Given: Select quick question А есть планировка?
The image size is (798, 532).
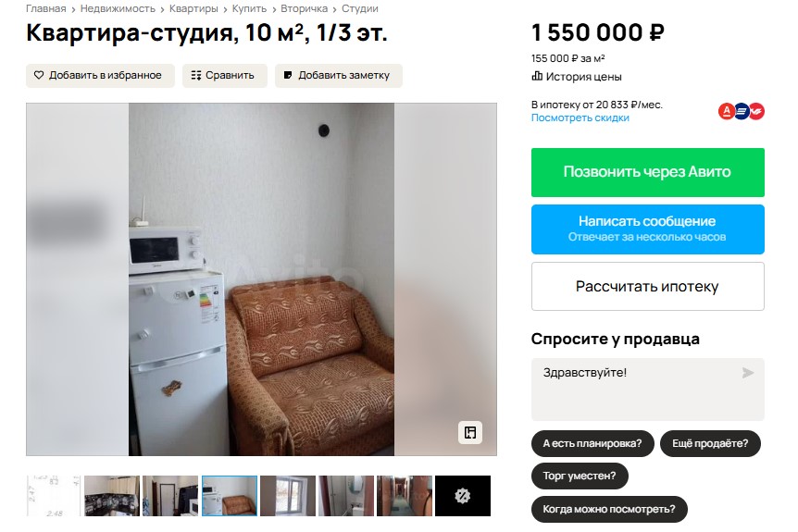Looking at the screenshot, I should coord(592,443).
